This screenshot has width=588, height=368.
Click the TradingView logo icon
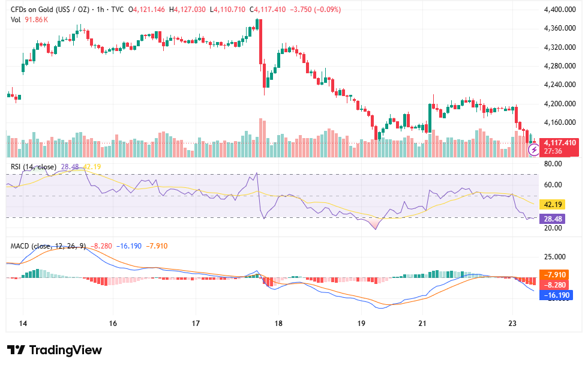pyautogui.click(x=16, y=350)
